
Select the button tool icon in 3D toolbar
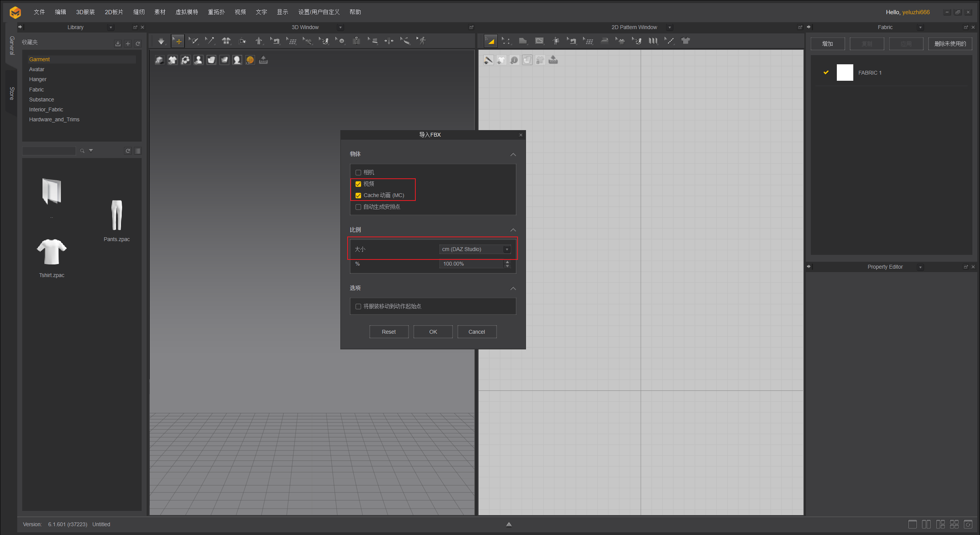(341, 41)
